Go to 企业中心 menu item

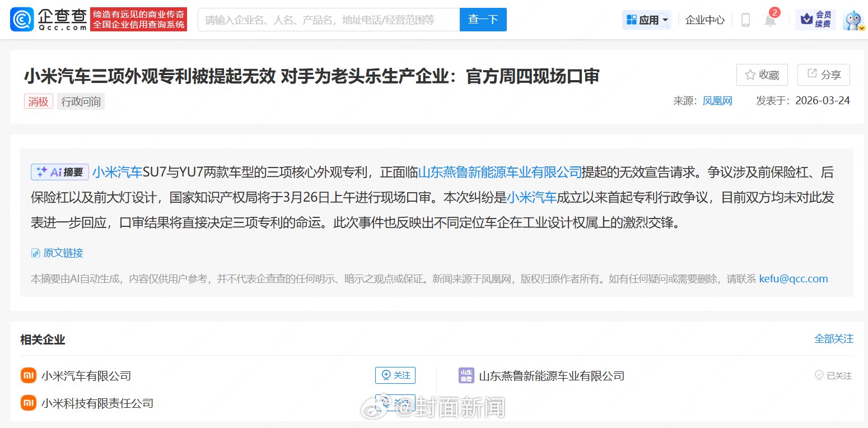click(704, 19)
